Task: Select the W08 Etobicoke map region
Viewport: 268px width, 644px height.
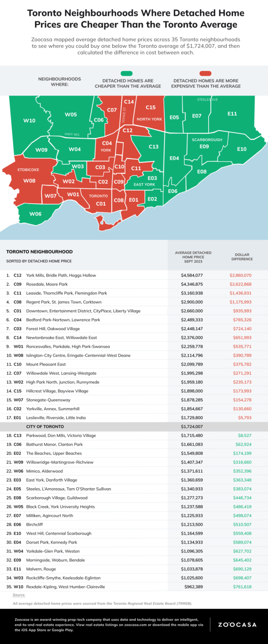Action: pyautogui.click(x=29, y=180)
